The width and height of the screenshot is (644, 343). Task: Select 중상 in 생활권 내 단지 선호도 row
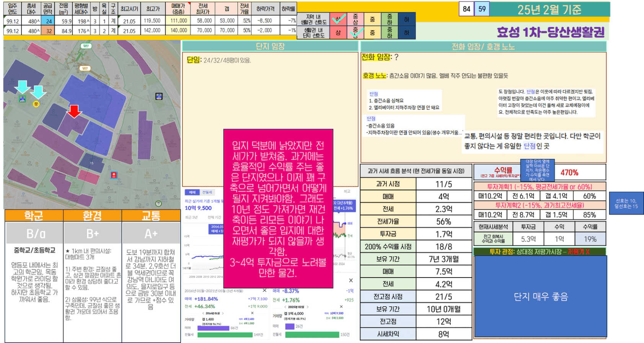(355, 33)
